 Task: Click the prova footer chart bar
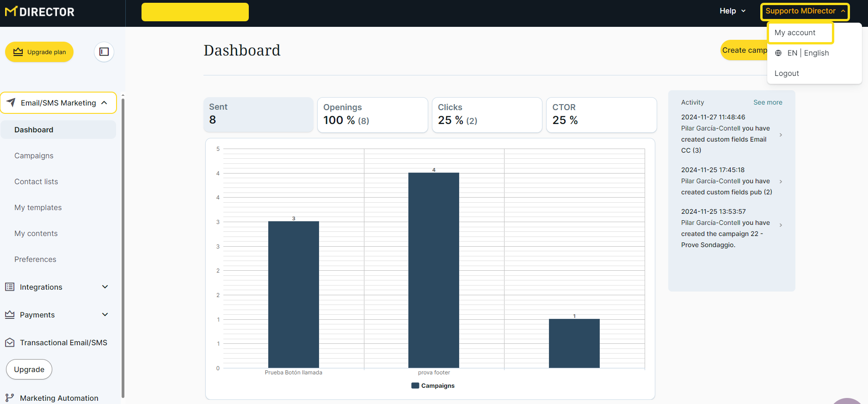point(433,270)
